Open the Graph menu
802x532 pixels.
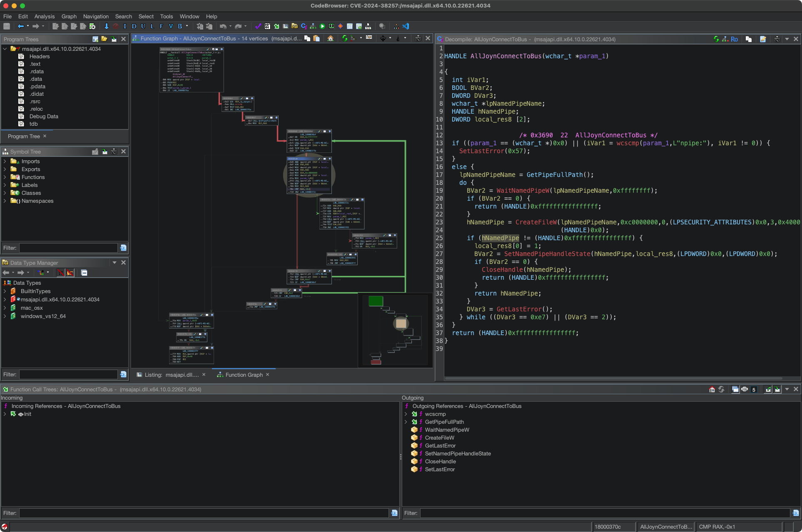pyautogui.click(x=69, y=16)
